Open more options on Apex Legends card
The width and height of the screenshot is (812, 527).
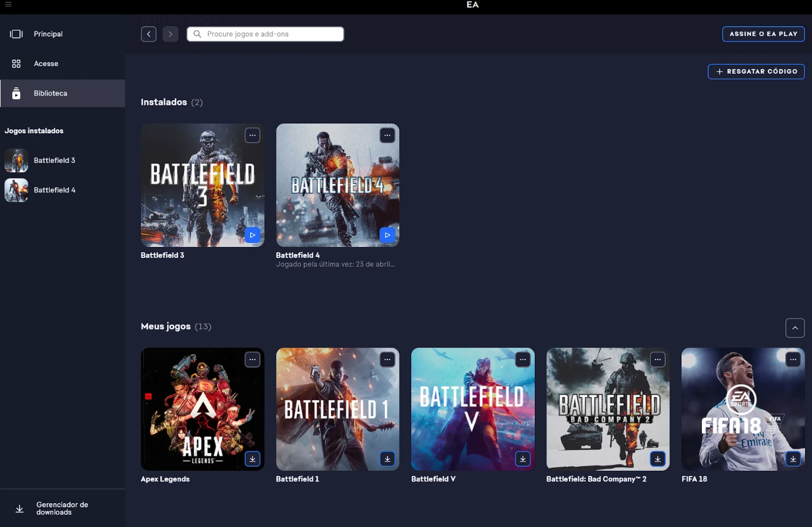252,360
